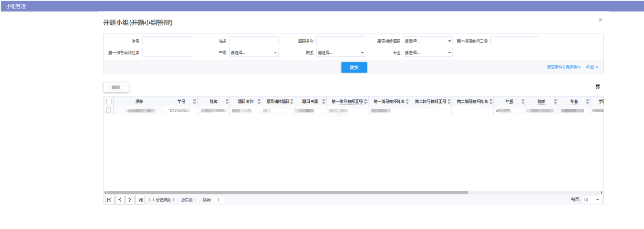Screen dimensions: 644x229
Task: Click the 1-1 总记录数 1 text
Action: click(x=161, y=200)
